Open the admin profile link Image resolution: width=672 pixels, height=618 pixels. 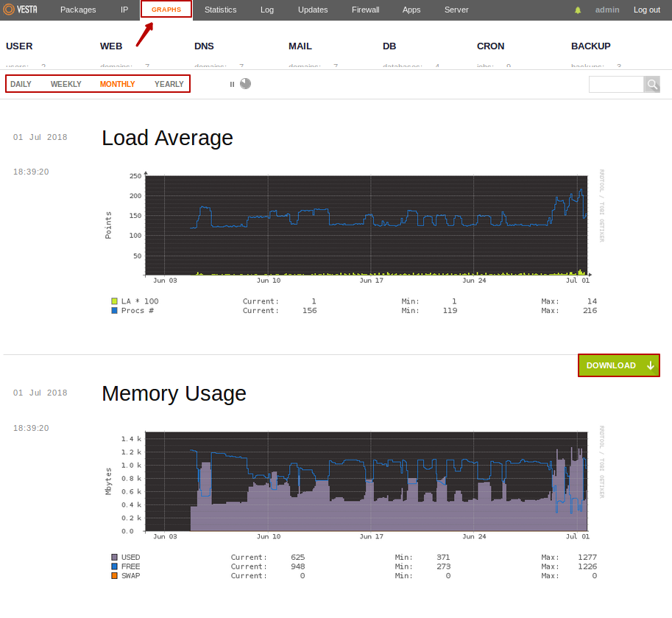(607, 10)
